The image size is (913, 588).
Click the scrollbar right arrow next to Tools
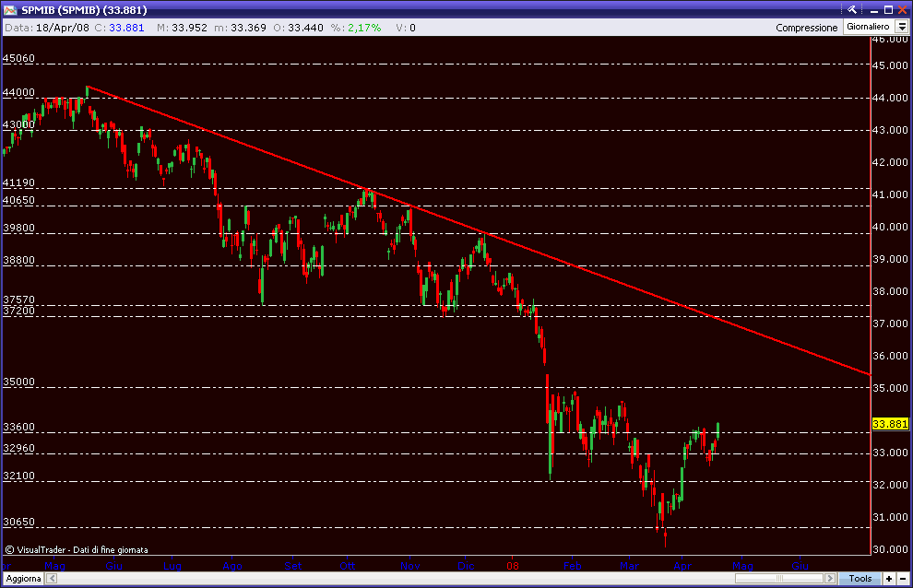coord(832,579)
